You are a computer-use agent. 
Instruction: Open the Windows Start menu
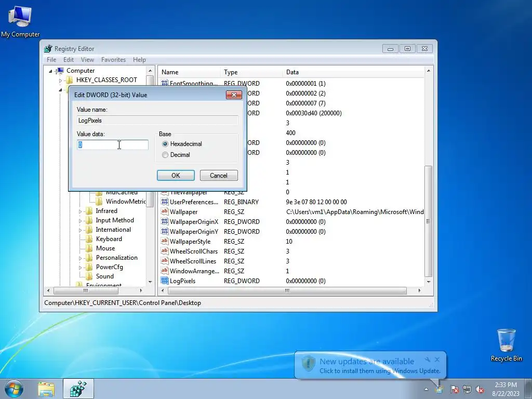pos(14,389)
